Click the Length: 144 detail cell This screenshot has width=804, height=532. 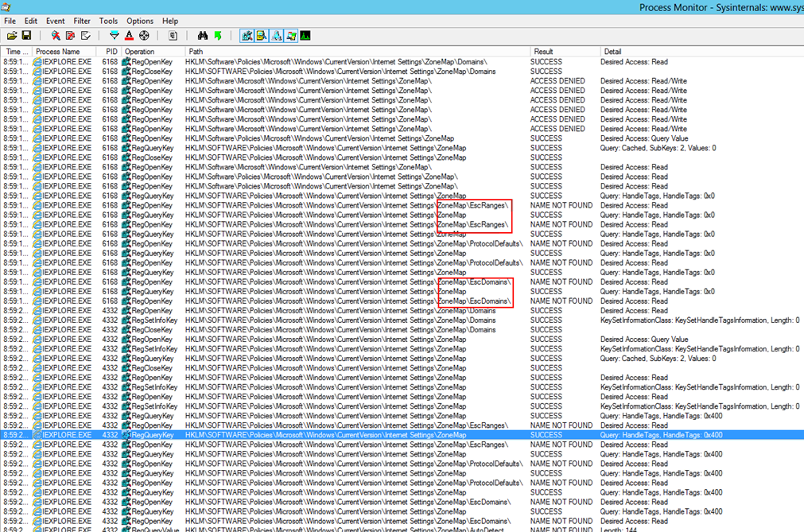point(619,530)
